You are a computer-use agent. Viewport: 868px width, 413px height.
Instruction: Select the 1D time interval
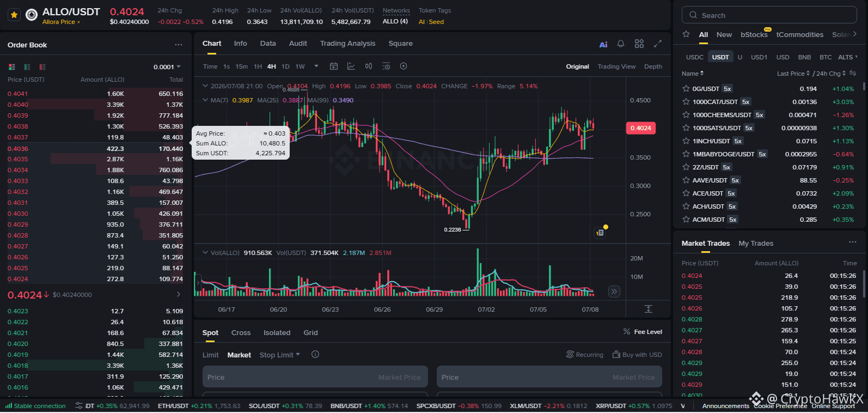click(285, 66)
